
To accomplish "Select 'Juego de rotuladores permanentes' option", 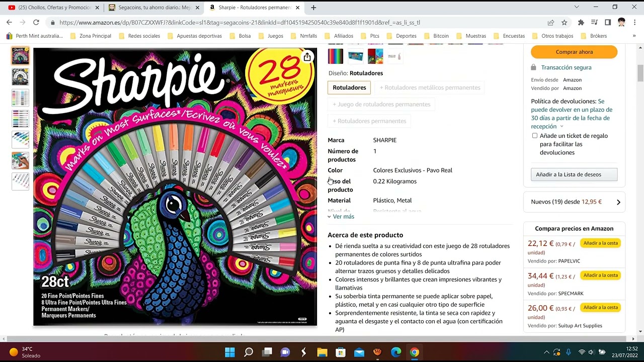I will point(381,104).
